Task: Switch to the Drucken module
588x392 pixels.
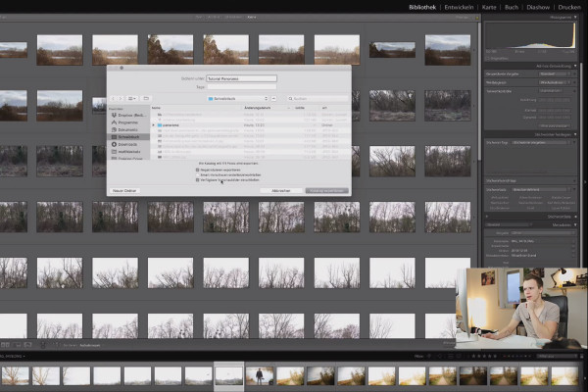Action: [569, 7]
